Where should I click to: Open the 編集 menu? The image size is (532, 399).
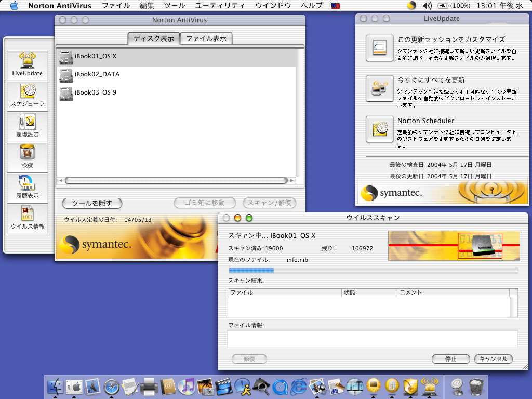(x=147, y=6)
